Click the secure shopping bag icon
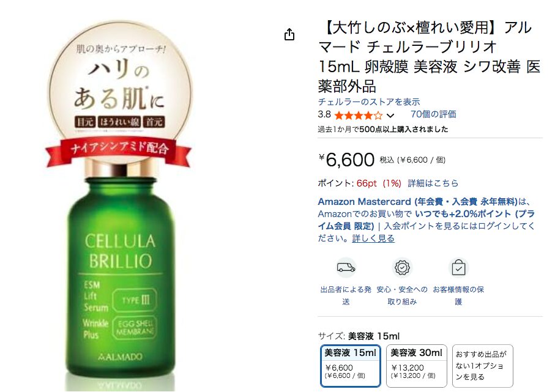The image size is (555, 392). [458, 267]
